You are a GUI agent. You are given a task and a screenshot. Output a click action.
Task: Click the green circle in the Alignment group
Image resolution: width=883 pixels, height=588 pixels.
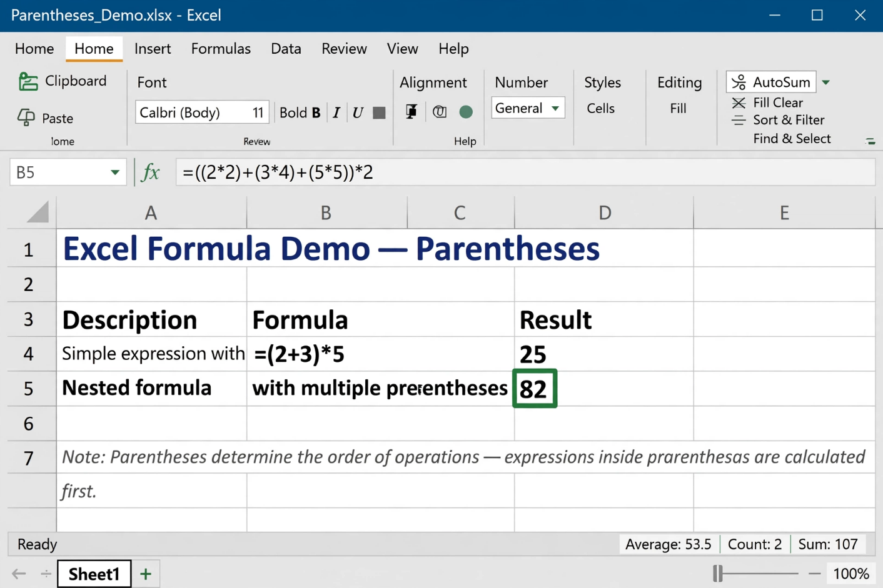point(466,112)
